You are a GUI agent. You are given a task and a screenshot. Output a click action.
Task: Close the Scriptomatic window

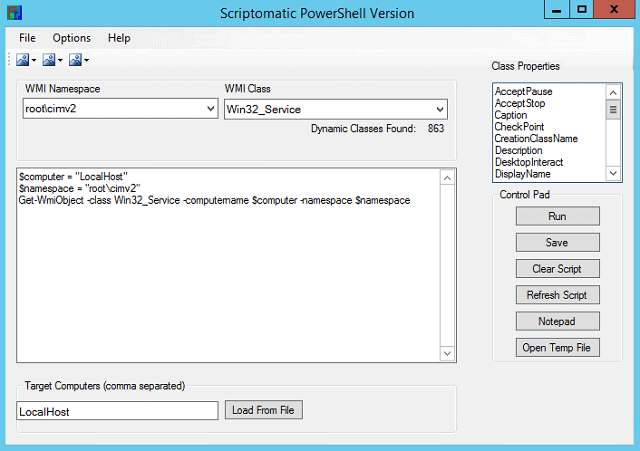click(x=614, y=10)
